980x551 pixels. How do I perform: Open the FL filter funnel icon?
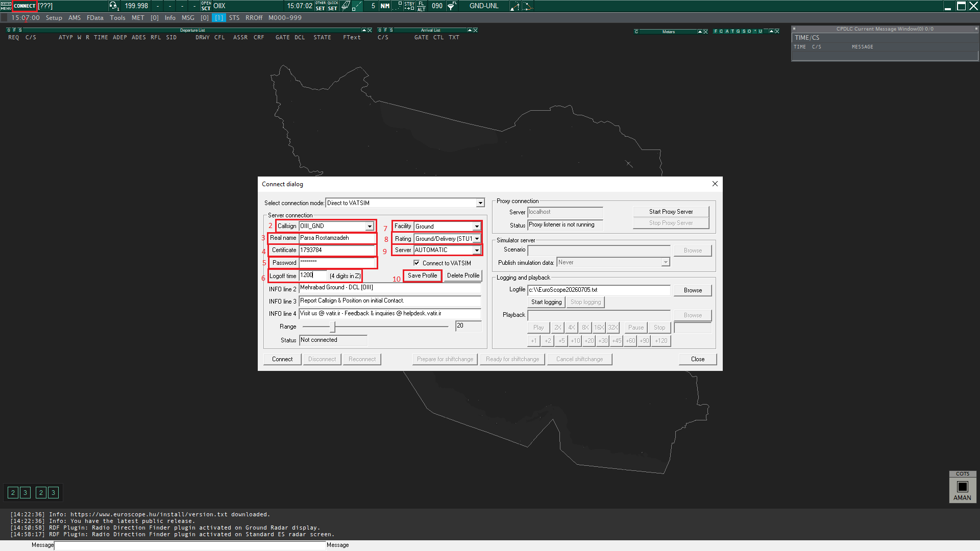(452, 6)
